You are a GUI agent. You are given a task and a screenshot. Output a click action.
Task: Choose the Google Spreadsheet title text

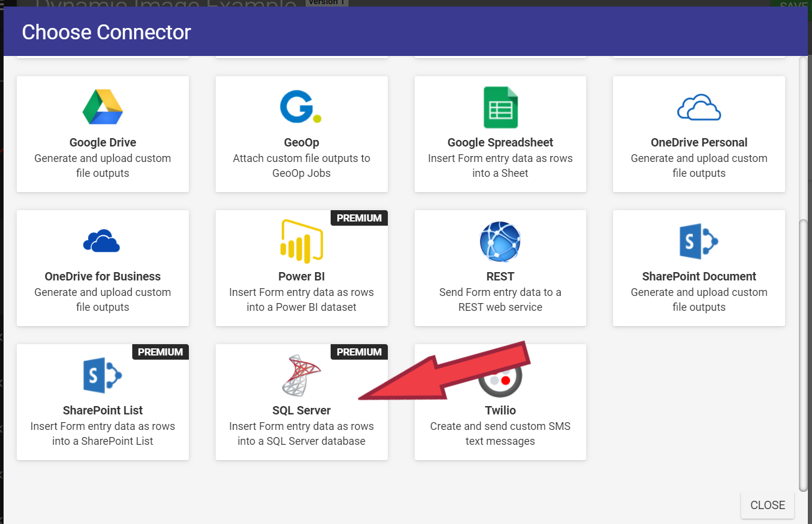tap(500, 142)
